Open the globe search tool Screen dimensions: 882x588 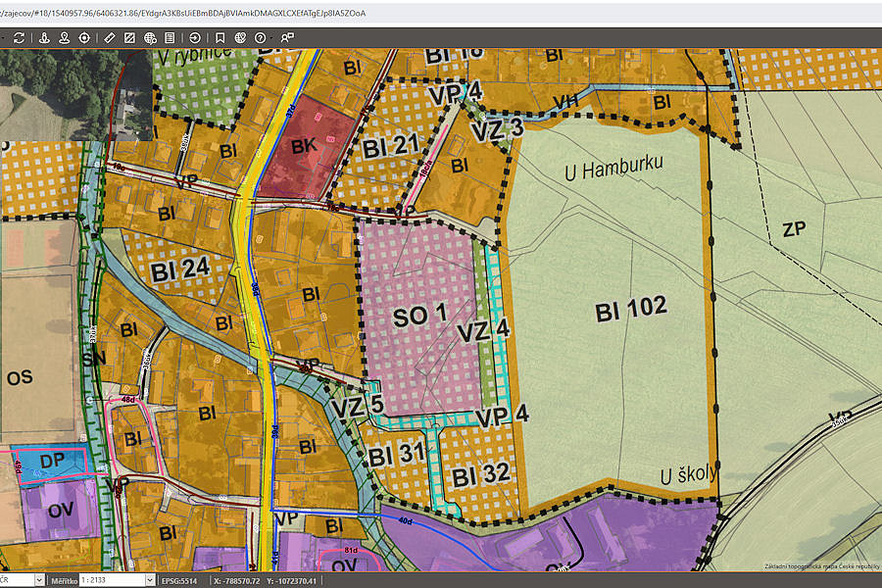(150, 37)
